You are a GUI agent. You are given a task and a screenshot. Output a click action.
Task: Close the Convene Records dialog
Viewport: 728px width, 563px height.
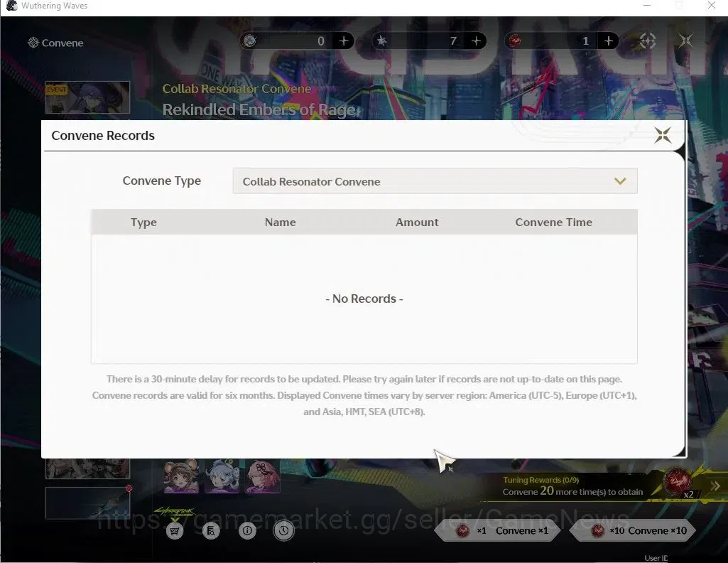[x=663, y=136]
